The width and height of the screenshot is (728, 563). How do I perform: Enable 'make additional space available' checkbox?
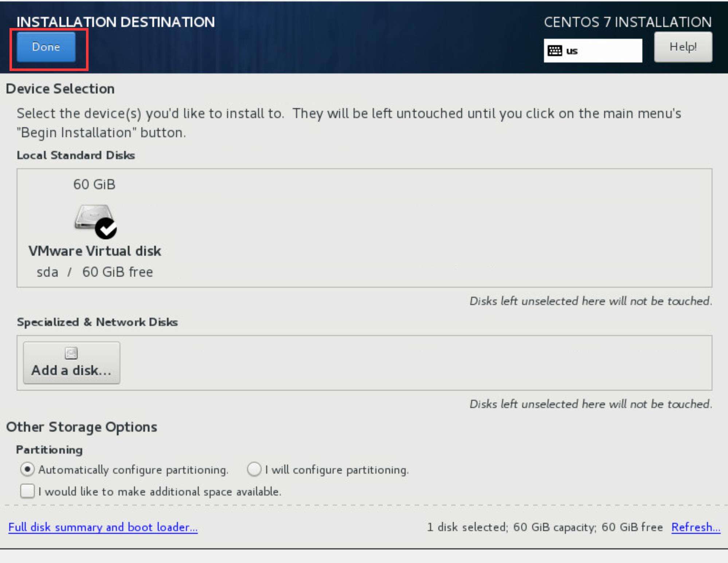(27, 491)
